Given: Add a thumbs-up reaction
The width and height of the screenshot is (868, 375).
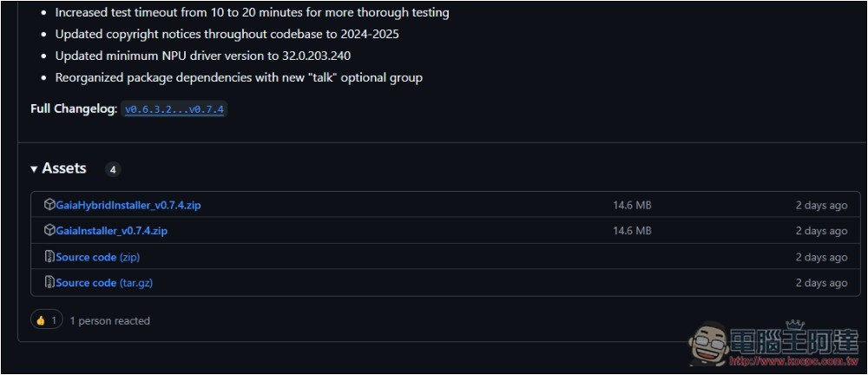Looking at the screenshot, I should (x=47, y=320).
